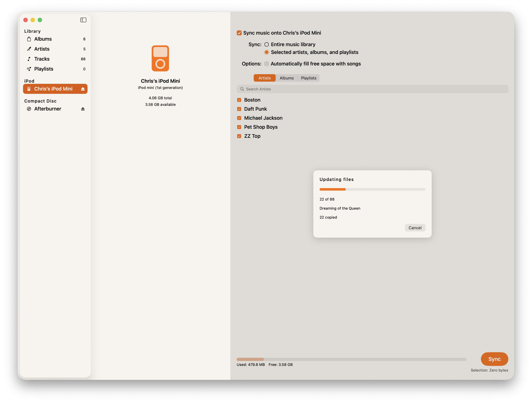Viewport: 532px width, 403px height.
Task: Uncheck the ZZ Top artist checkbox
Action: (x=239, y=136)
